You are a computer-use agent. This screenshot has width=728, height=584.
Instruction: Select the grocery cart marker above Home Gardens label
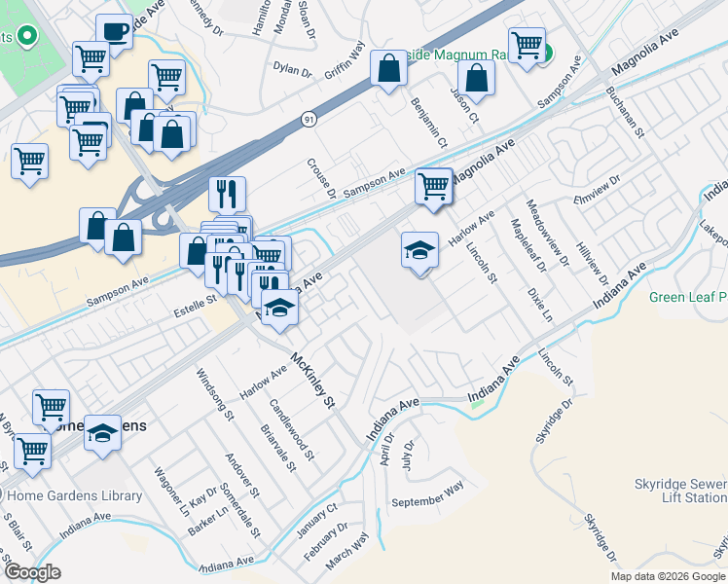tap(51, 410)
